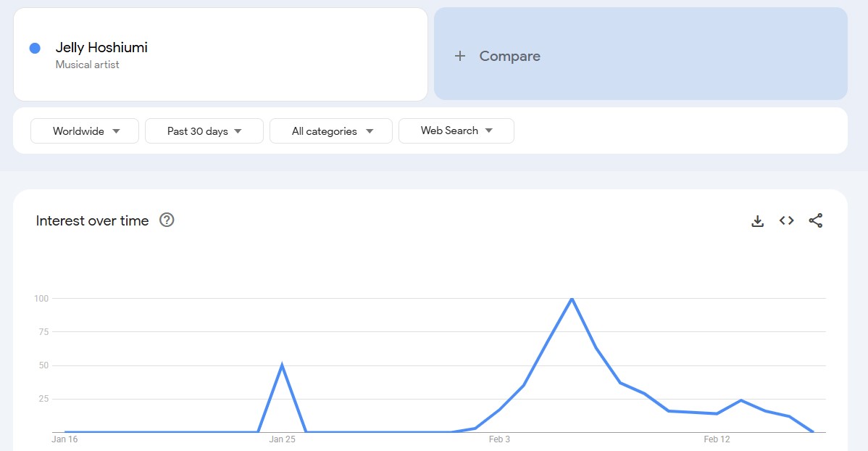Click the Feb 3 axis label
The width and height of the screenshot is (868, 451).
pos(499,439)
